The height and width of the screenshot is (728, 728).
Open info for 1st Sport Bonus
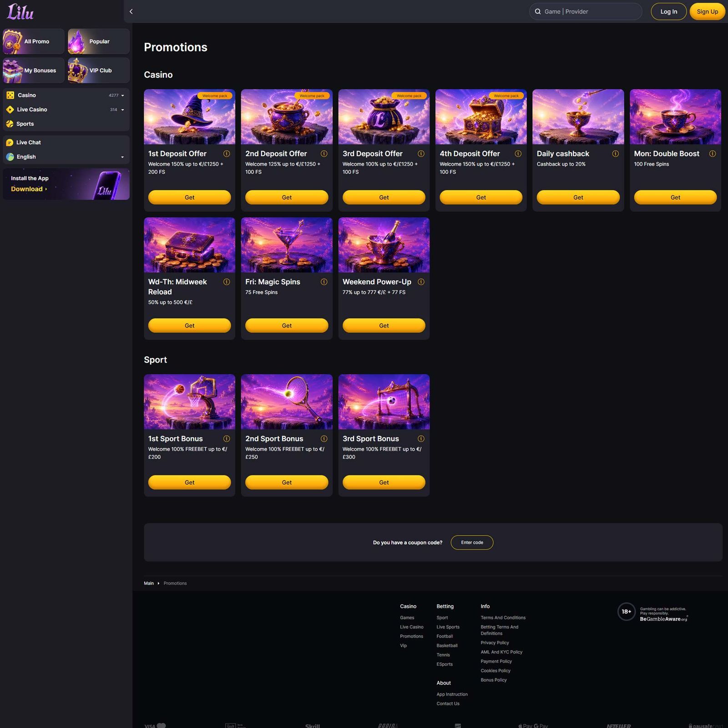point(227,439)
